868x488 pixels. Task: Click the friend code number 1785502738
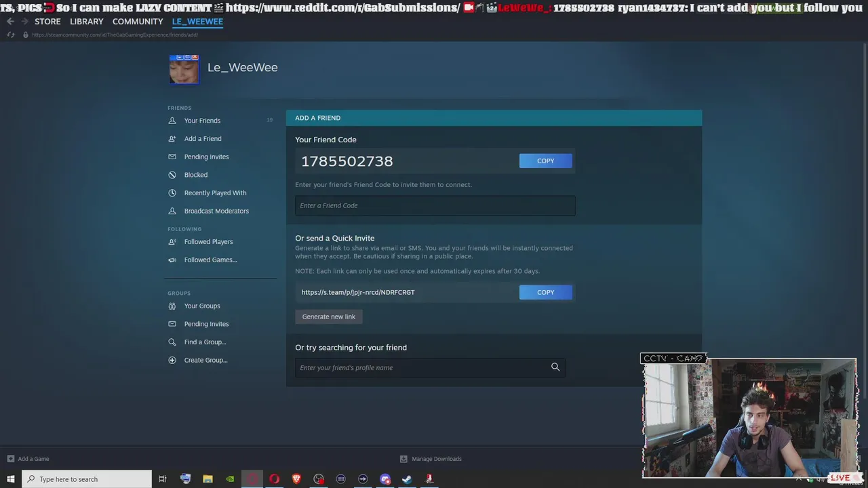point(347,161)
